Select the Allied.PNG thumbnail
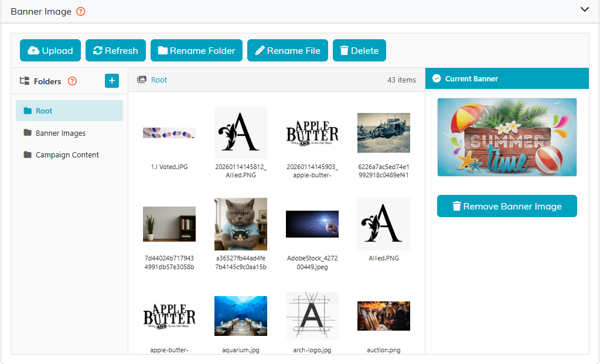 tap(384, 224)
